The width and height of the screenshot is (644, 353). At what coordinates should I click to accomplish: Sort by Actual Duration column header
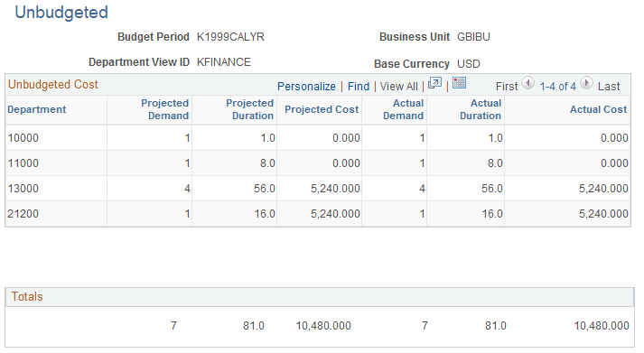click(481, 109)
